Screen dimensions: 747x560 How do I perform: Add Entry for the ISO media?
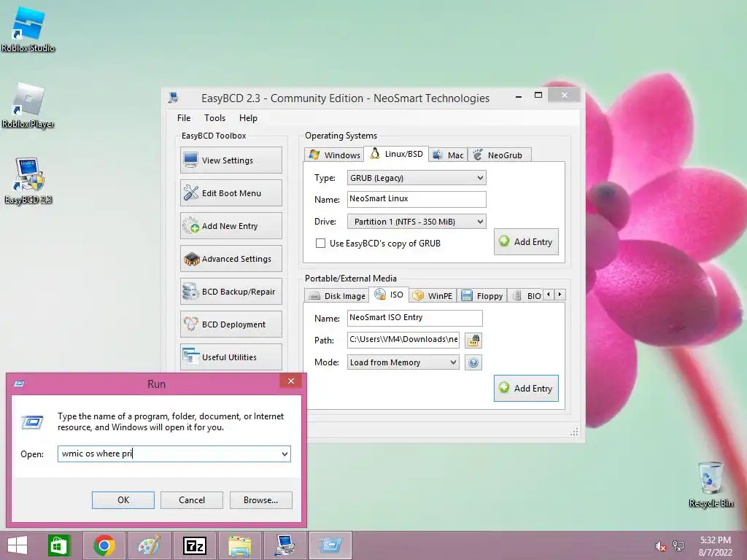pos(526,388)
